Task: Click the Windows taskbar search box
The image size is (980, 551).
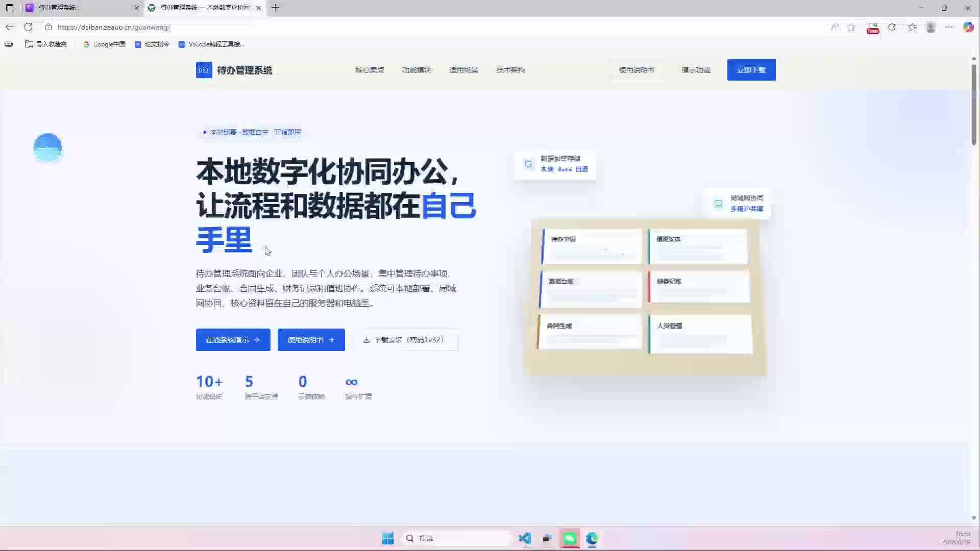Action: coord(456,538)
